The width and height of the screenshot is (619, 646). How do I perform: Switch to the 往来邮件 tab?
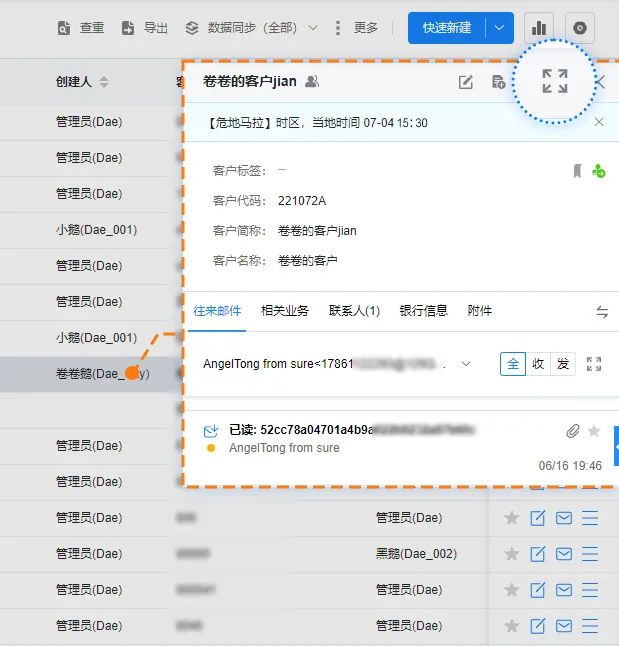(x=217, y=311)
